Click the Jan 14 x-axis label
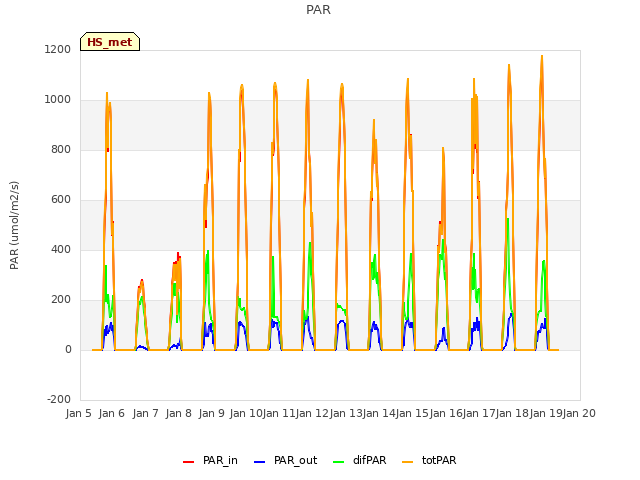This screenshot has width=640, height=480. (379, 413)
